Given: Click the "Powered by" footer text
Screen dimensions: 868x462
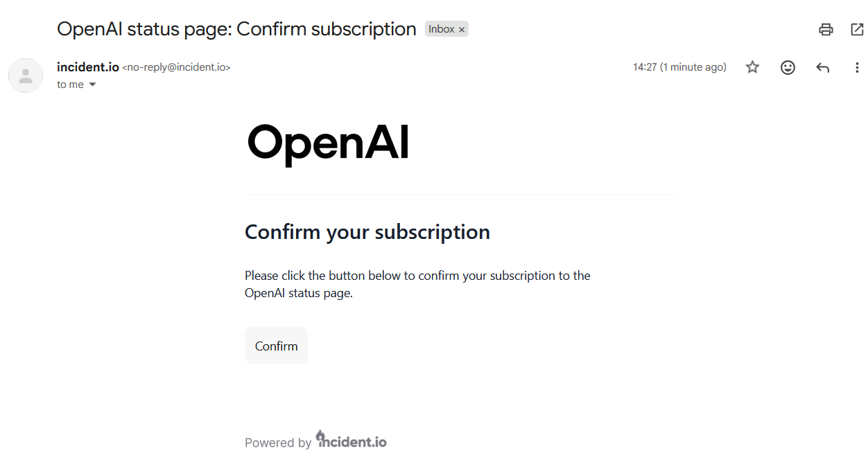Looking at the screenshot, I should pos(278,443).
